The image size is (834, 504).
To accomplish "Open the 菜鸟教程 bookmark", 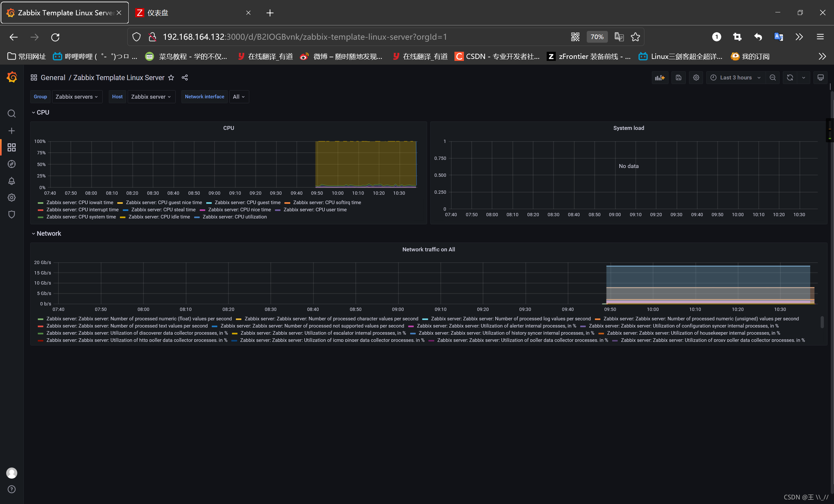I will tap(186, 56).
